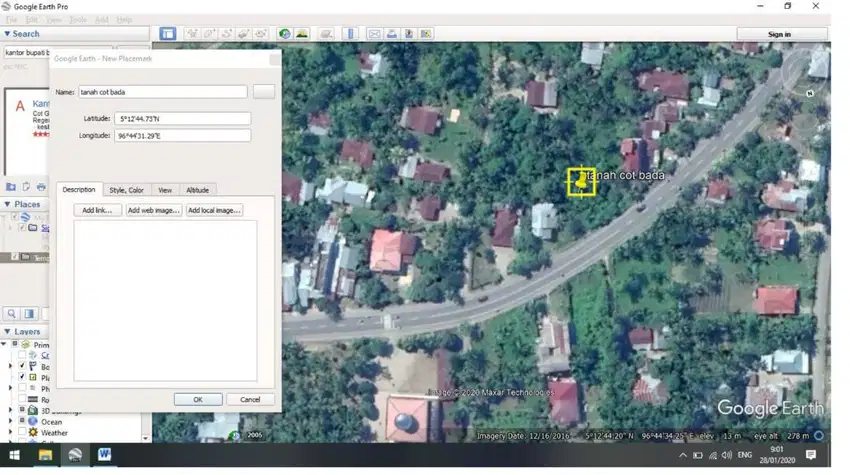Screen dimensions: 850x475
Task: Switch to the View tab
Action: click(x=165, y=190)
